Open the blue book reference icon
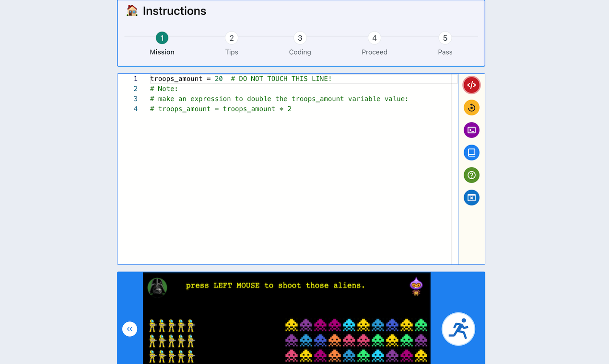Screen dimensions: 609x364 (471, 153)
